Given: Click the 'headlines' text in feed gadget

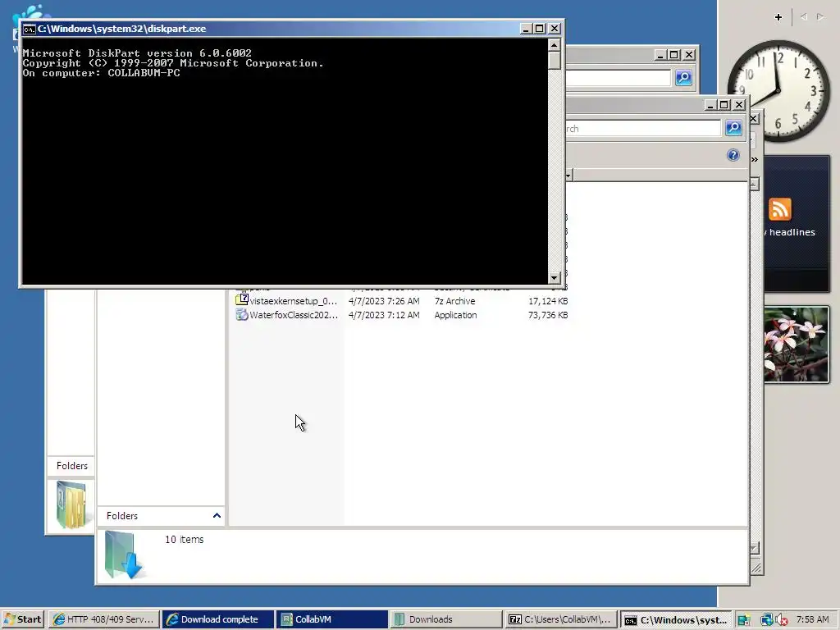Looking at the screenshot, I should click(792, 232).
